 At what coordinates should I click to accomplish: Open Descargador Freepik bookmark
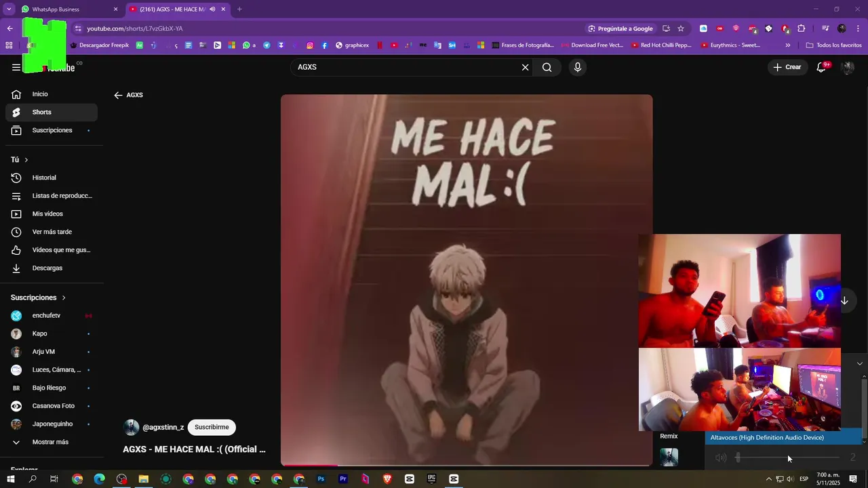click(x=99, y=45)
